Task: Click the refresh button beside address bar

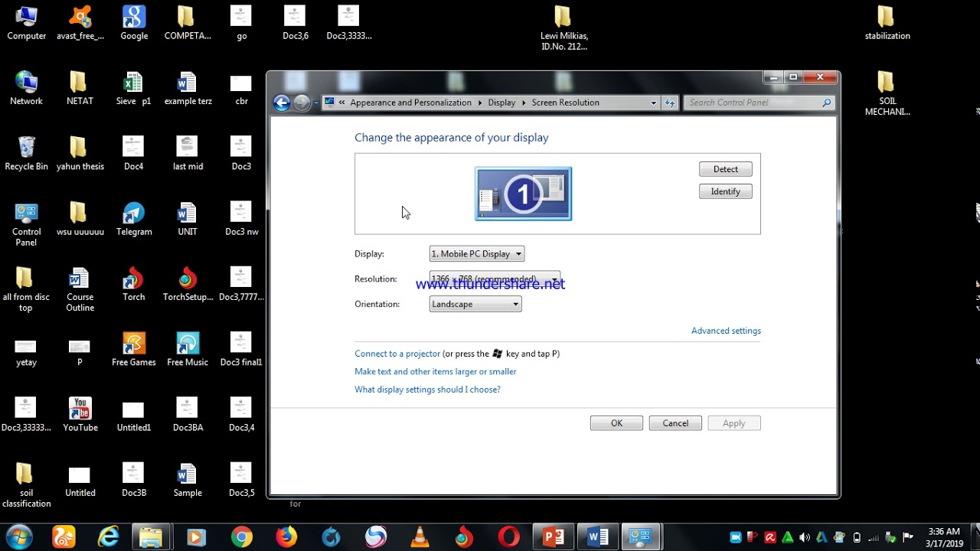Action: [x=670, y=103]
